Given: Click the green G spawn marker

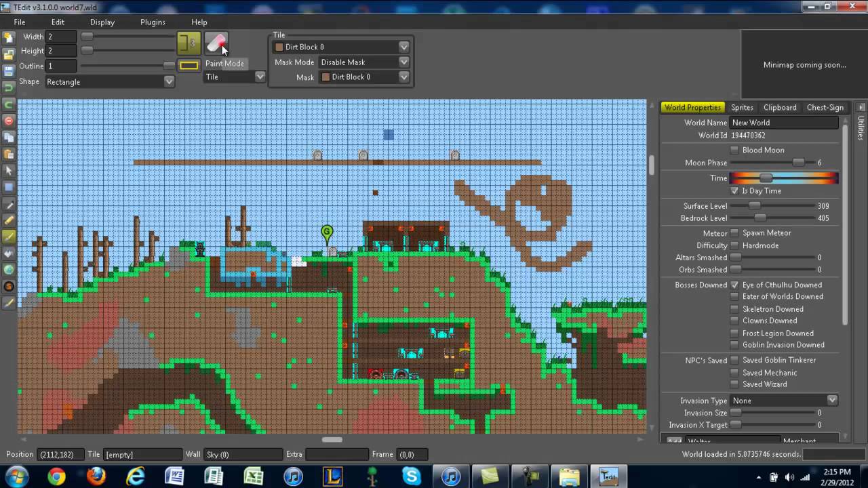Looking at the screenshot, I should (x=327, y=235).
